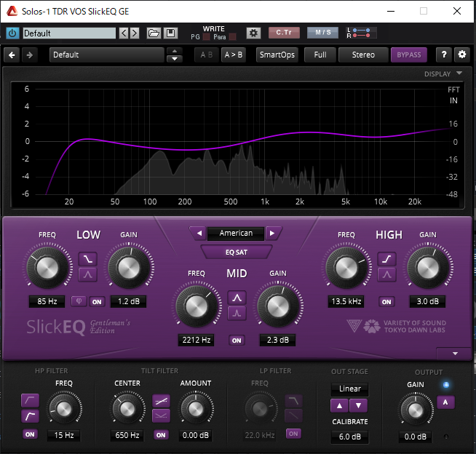Toggle the HIGH band ON button
476x454 pixels.
386,302
